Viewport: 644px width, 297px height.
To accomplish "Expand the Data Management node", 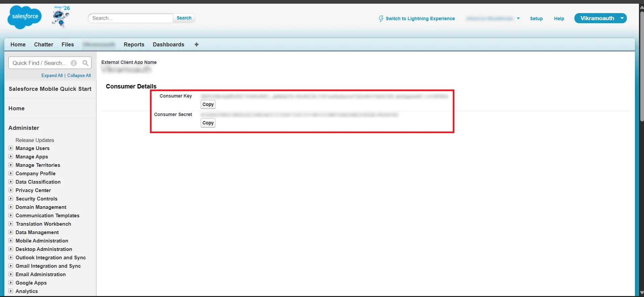I will point(11,232).
